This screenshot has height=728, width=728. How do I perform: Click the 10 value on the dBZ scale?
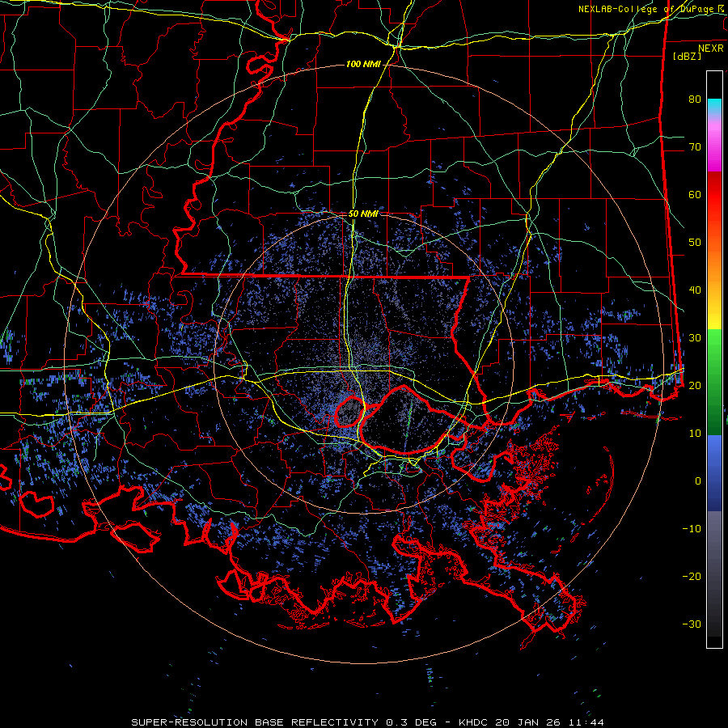point(695,434)
